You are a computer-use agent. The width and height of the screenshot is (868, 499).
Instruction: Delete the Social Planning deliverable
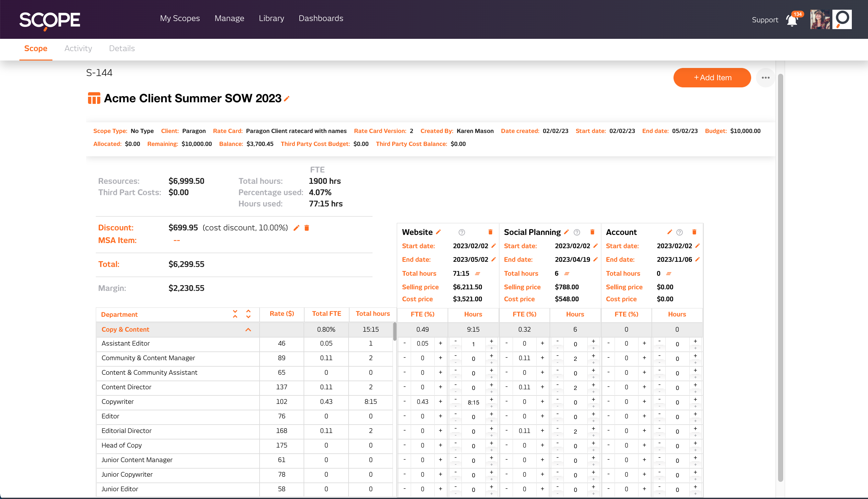tap(592, 232)
